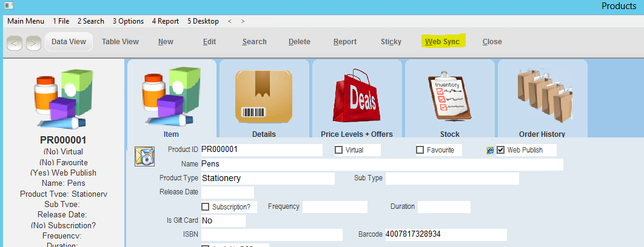Open the Details box icon tab

[264, 97]
